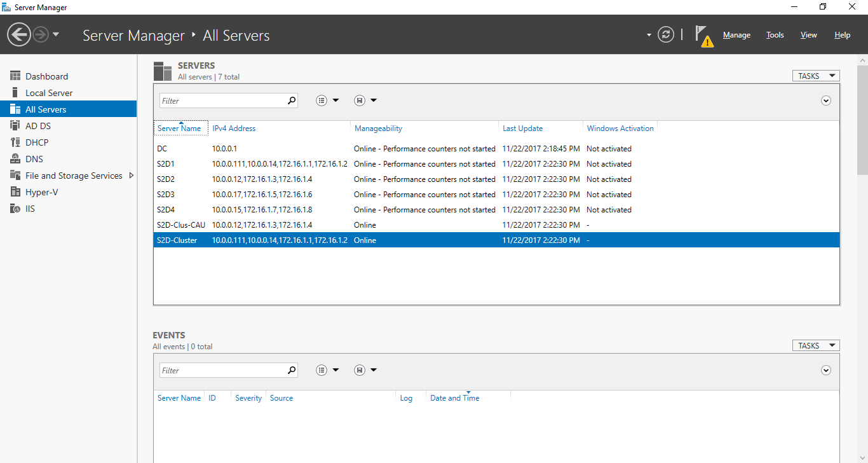The height and width of the screenshot is (463, 868).
Task: Select the S2D1 server row
Action: [x=496, y=164]
